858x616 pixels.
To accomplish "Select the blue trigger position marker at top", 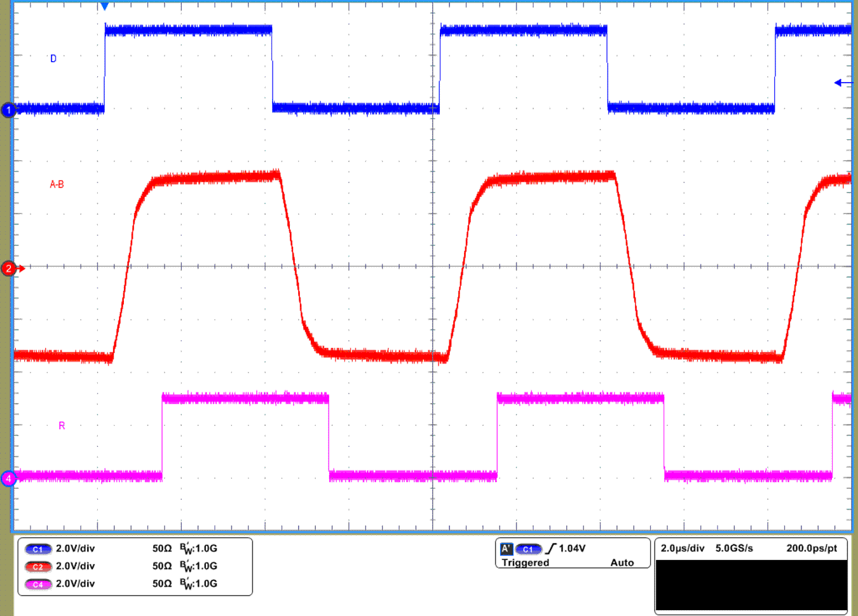I will (104, 5).
